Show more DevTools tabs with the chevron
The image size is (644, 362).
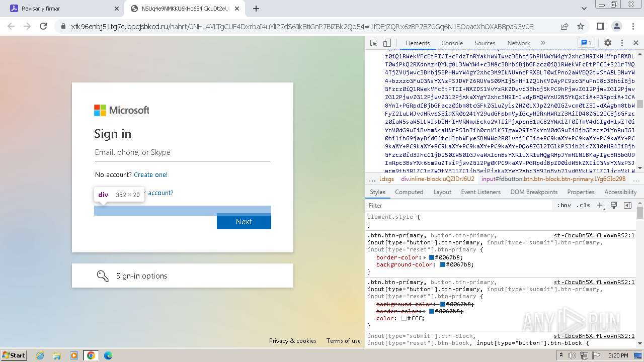(x=543, y=43)
